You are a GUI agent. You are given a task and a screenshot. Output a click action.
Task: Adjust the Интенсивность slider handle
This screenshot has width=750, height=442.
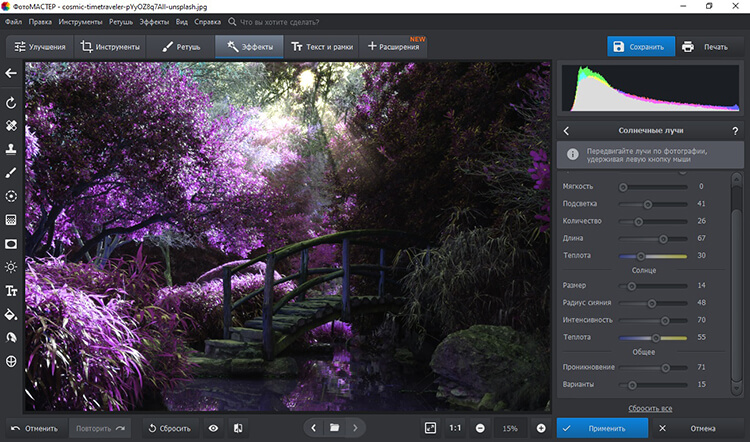pyautogui.click(x=664, y=321)
